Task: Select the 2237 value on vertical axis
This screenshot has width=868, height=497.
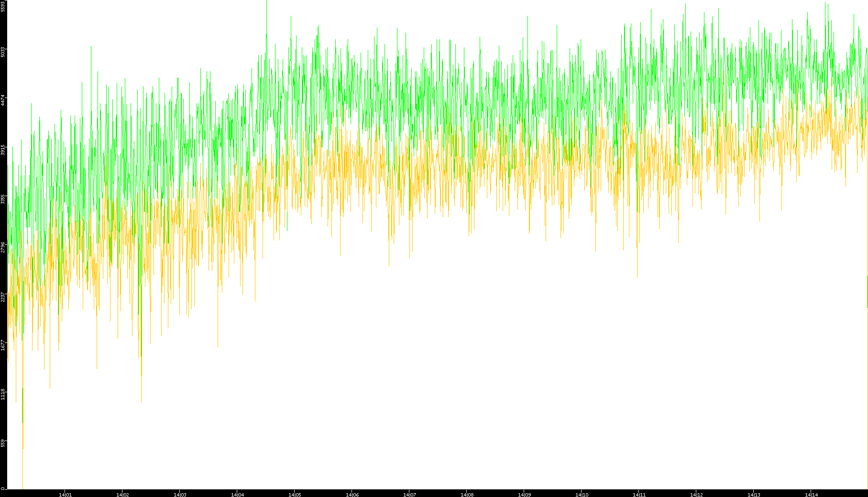Action: [3, 297]
